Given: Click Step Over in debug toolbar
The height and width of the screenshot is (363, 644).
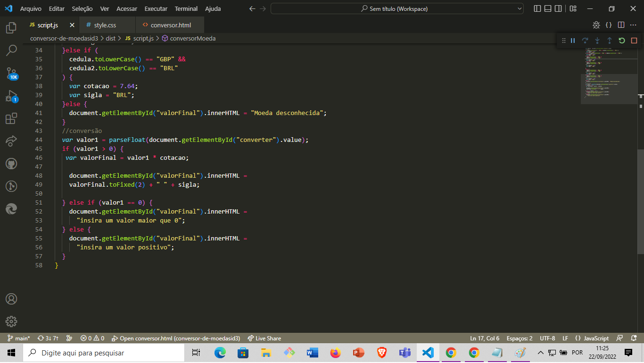Looking at the screenshot, I should pyautogui.click(x=585, y=41).
